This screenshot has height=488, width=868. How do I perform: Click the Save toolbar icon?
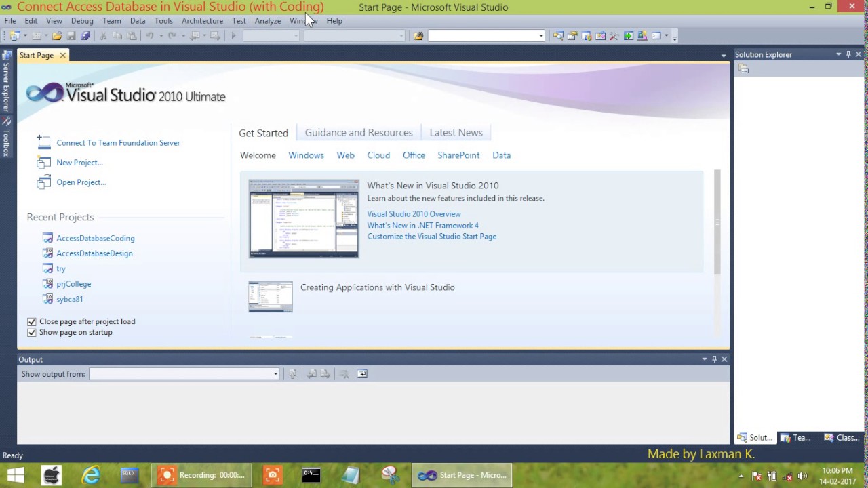coord(71,36)
